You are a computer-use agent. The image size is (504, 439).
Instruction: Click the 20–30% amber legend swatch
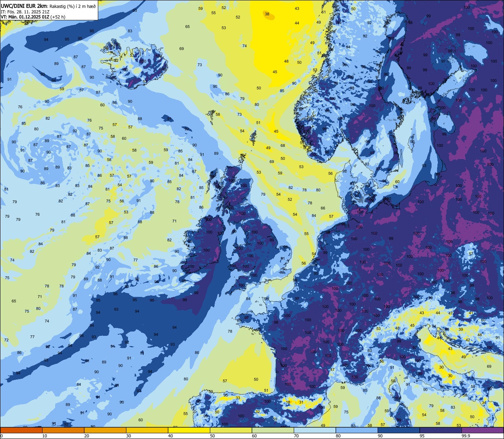[x=105, y=430]
